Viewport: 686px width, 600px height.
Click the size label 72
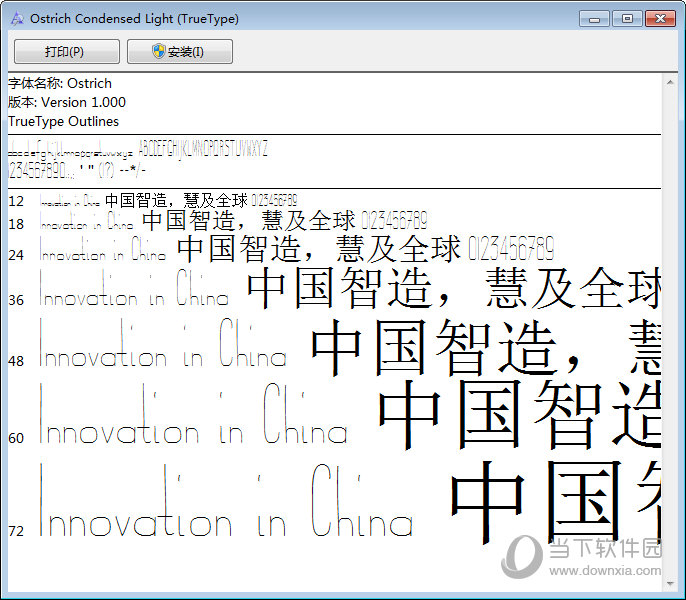tap(16, 531)
